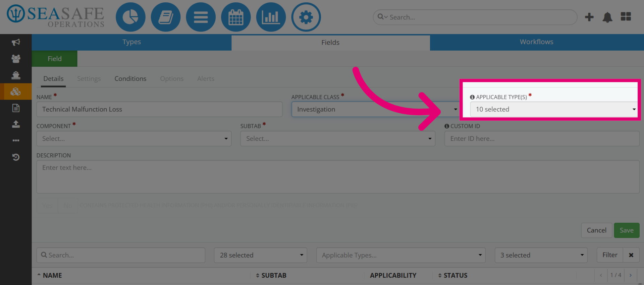Open notifications bell icon
Viewport: 644px width, 285px height.
(x=607, y=17)
